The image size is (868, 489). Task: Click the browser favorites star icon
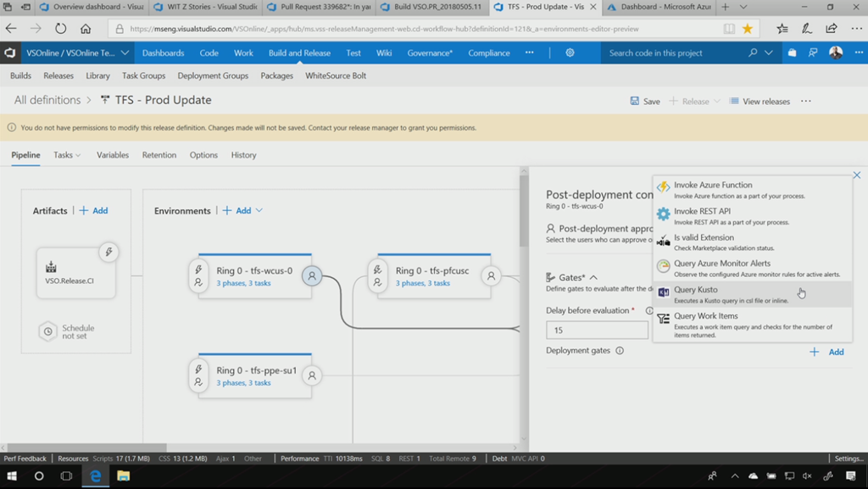(748, 29)
